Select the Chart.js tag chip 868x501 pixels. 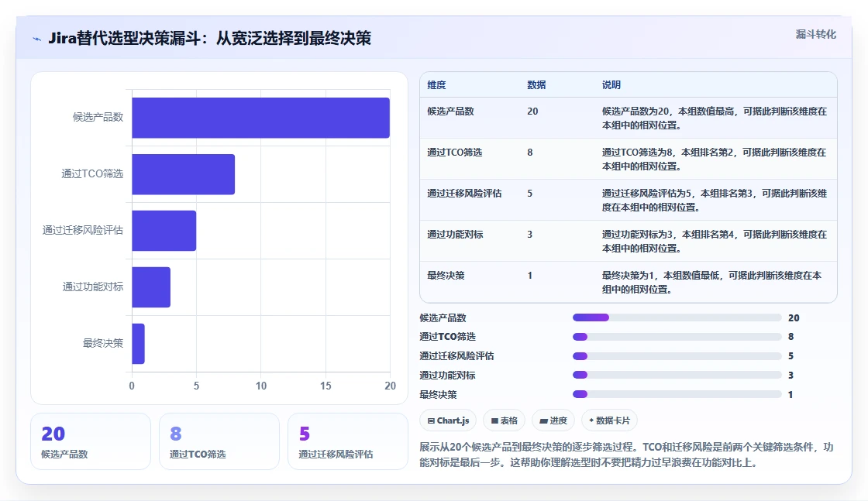coord(449,420)
